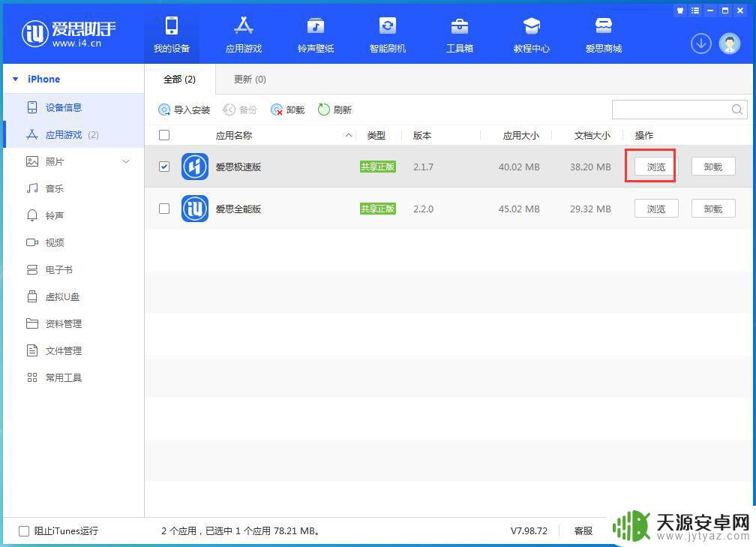Image resolution: width=756 pixels, height=547 pixels.
Task: Open 音乐 in the sidebar
Action: (54, 188)
